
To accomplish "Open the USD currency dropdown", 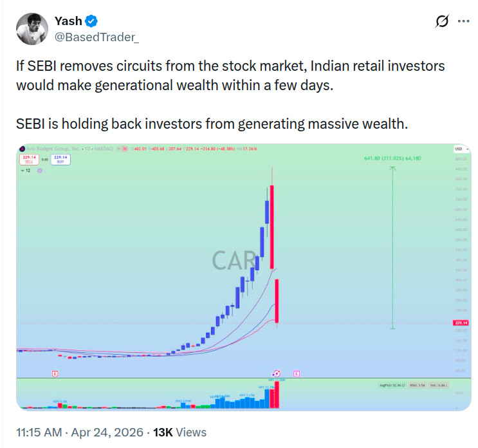I will click(x=459, y=149).
